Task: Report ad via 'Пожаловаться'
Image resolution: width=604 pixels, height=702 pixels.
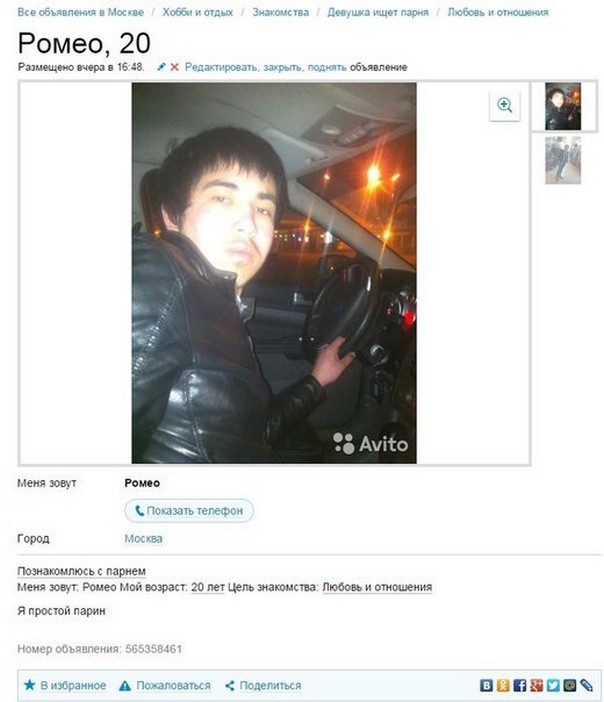Action: tap(165, 685)
